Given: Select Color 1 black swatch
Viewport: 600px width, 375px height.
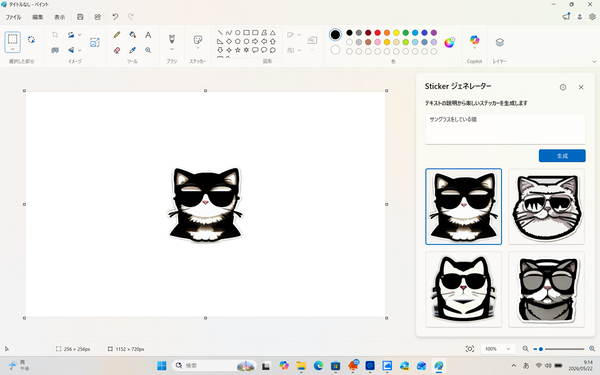Looking at the screenshot, I should pyautogui.click(x=335, y=35).
